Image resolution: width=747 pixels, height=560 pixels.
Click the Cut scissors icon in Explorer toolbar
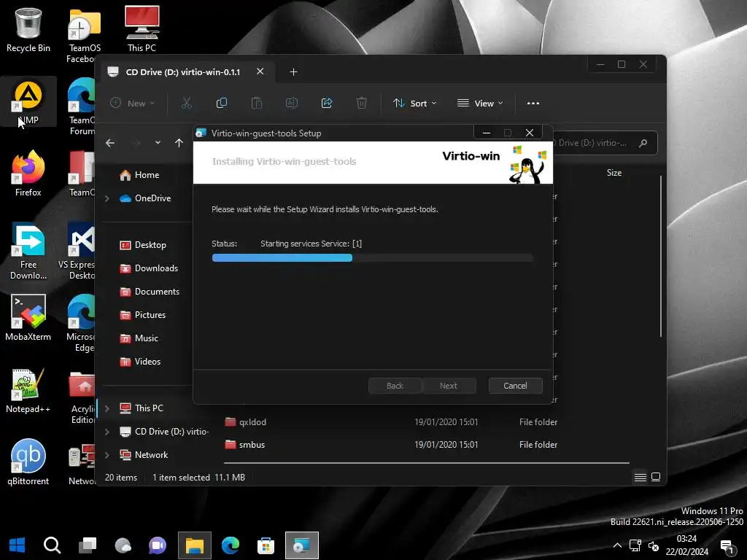[x=186, y=103]
